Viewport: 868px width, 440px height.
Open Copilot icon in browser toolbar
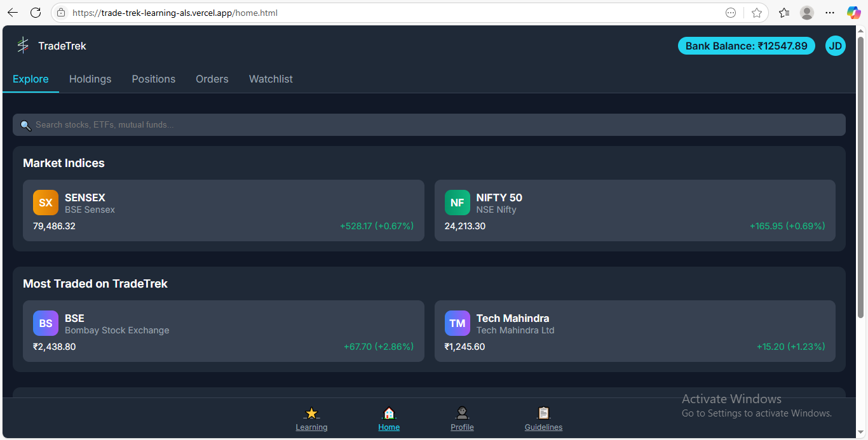pyautogui.click(x=854, y=13)
